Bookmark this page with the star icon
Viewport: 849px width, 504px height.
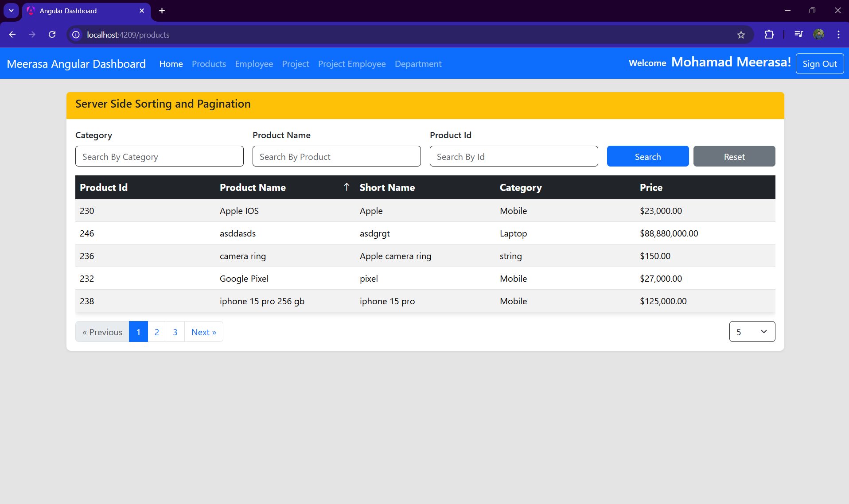tap(741, 35)
